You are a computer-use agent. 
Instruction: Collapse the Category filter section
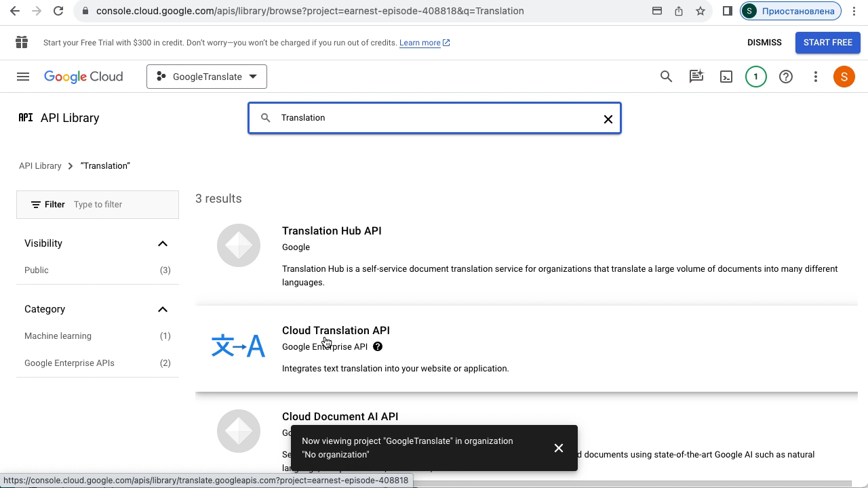tap(163, 309)
